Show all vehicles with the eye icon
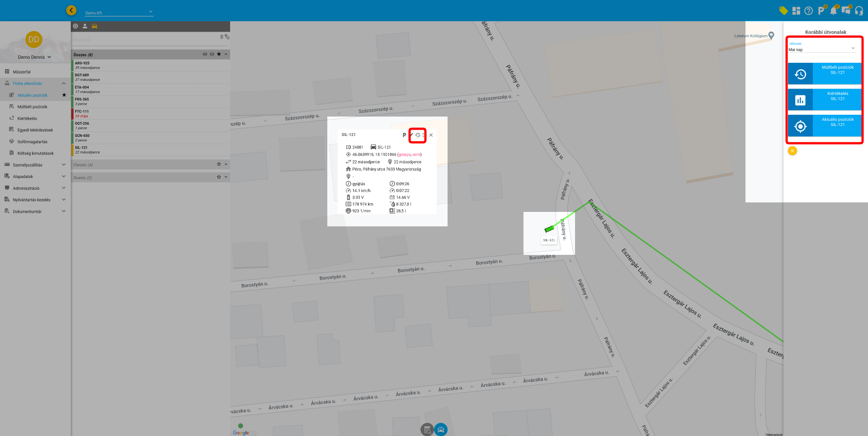868x436 pixels. 205,54
